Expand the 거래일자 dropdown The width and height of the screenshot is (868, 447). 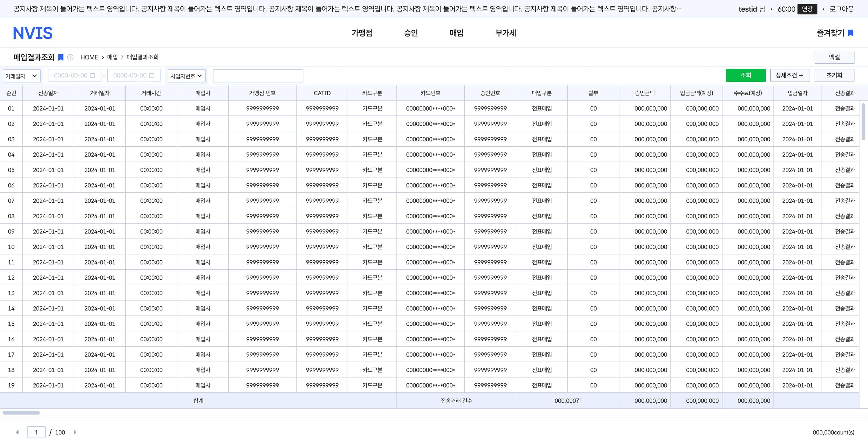point(22,76)
